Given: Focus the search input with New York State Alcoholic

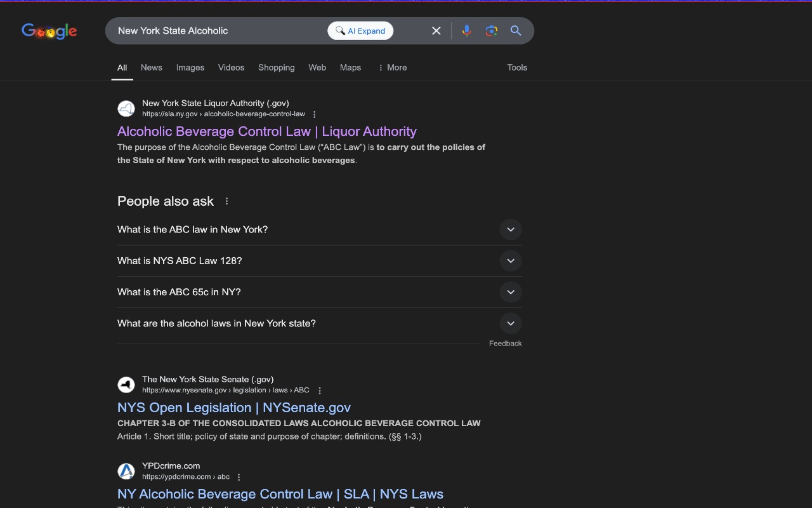Looking at the screenshot, I should click(219, 30).
